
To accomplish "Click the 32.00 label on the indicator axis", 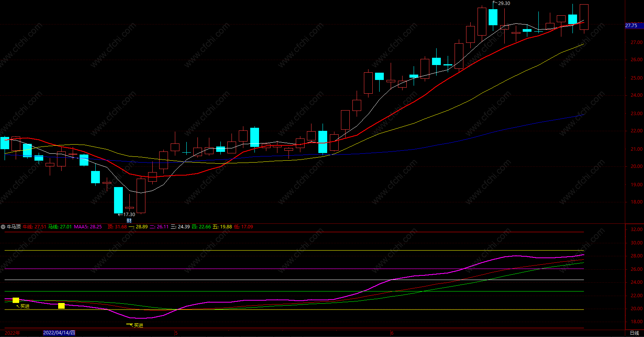I will click(x=637, y=230).
